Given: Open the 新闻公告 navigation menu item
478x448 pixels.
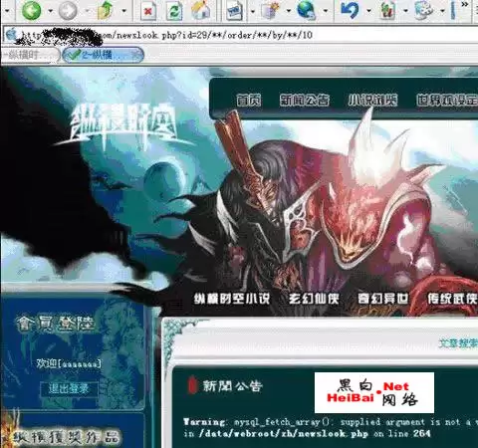Looking at the screenshot, I should (305, 100).
